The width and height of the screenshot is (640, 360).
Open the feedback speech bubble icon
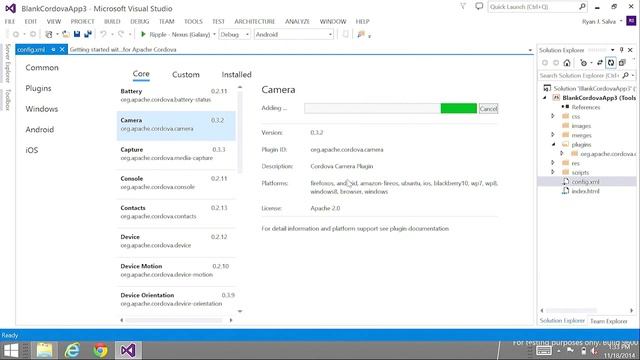point(479,7)
